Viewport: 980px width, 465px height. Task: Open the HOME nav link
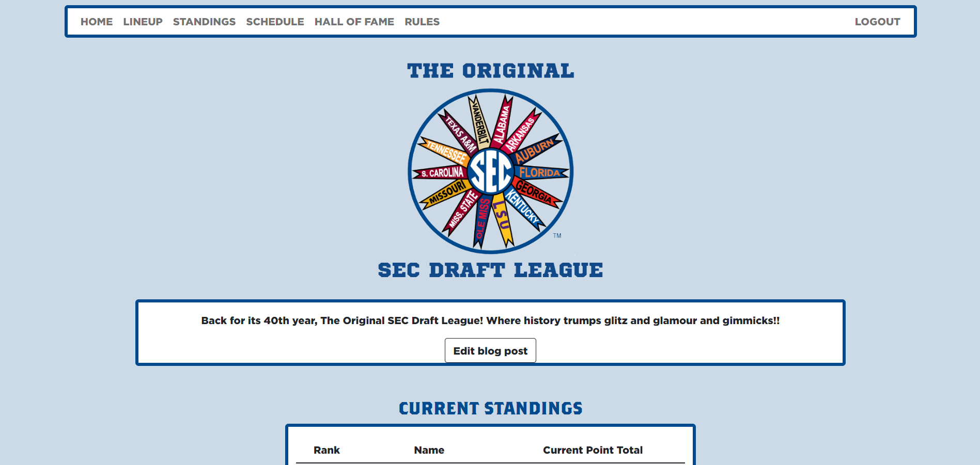(x=97, y=22)
